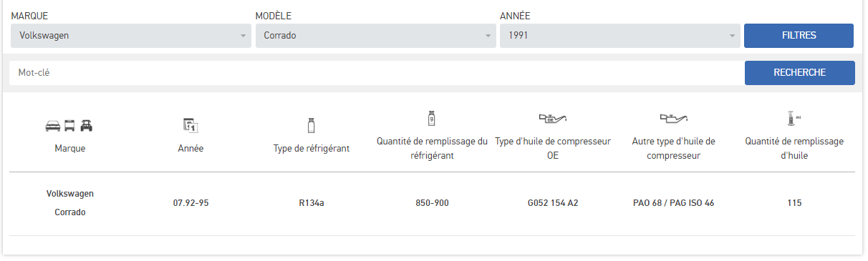Click the FILTRES button
Image resolution: width=868 pixels, height=261 pixels.
click(x=799, y=36)
